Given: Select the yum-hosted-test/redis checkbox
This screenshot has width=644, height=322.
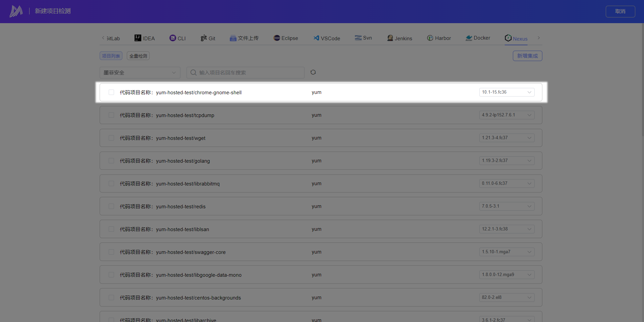Looking at the screenshot, I should (x=111, y=206).
